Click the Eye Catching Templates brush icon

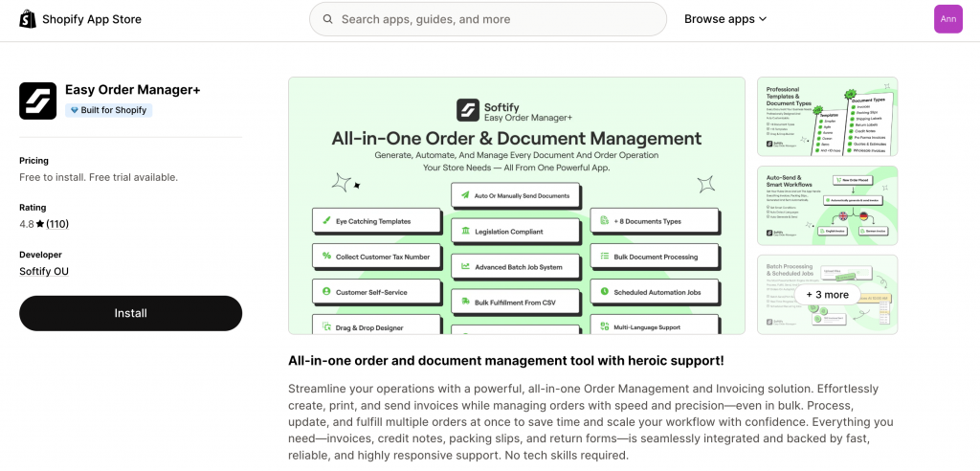[326, 221]
